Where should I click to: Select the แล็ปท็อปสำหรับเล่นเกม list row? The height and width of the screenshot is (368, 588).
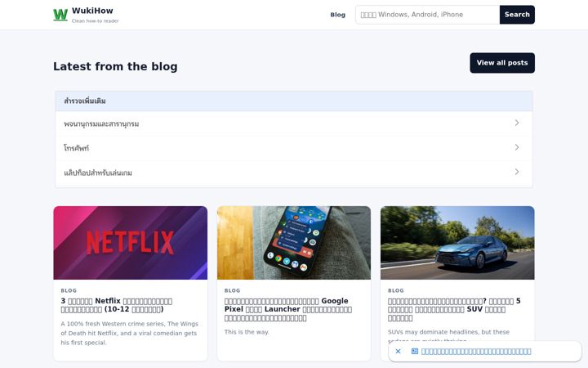tap(294, 173)
